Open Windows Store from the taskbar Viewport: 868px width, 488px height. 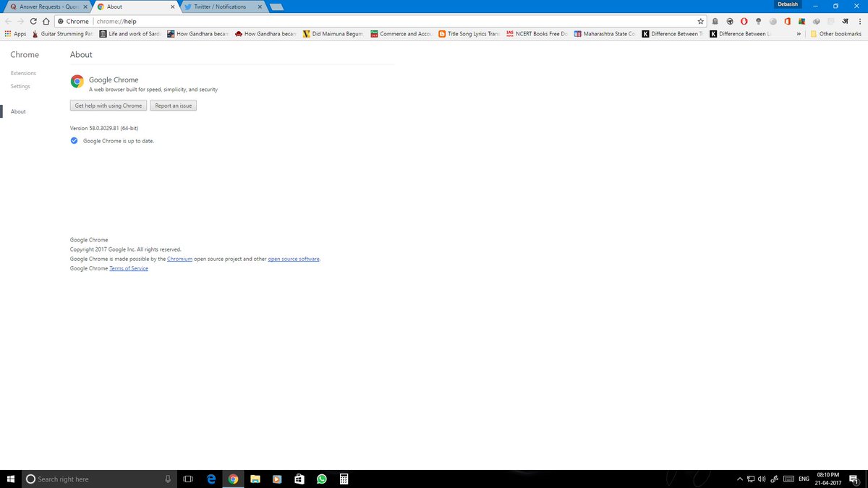[299, 479]
